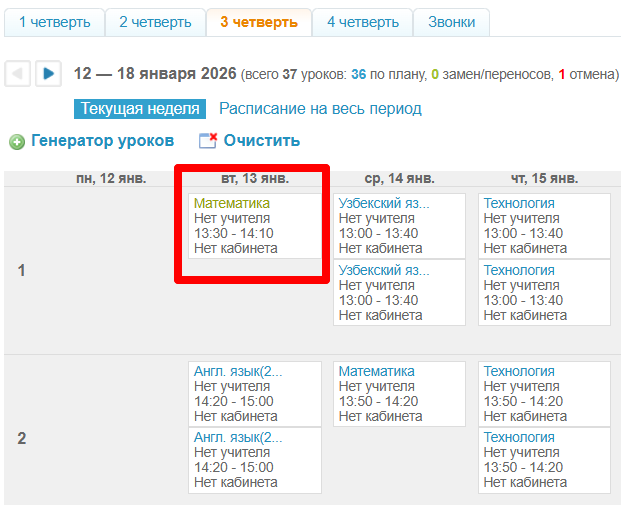621x505 pixels.
Task: Open second Узбекский яз lesson on Wednesday
Action: 384,270
